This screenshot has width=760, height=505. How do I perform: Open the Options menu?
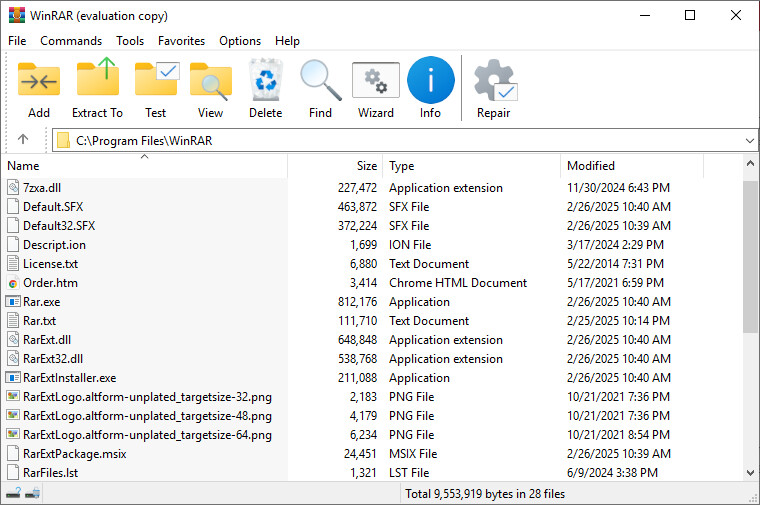coord(240,41)
